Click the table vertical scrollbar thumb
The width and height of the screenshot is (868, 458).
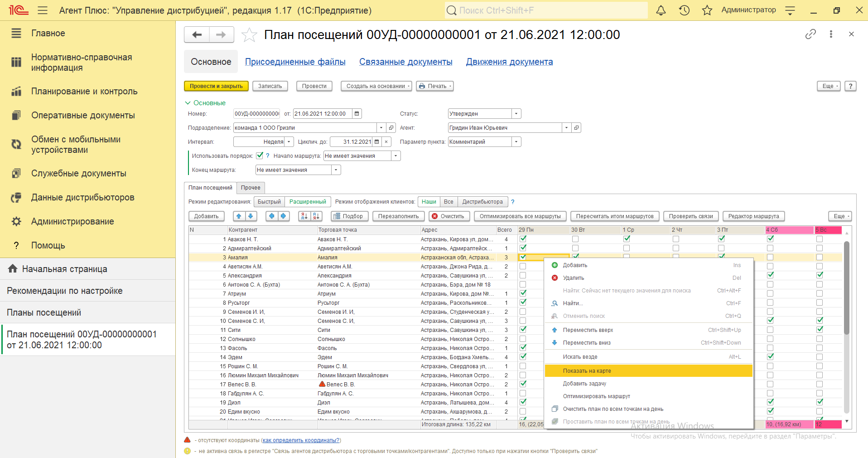click(x=847, y=288)
